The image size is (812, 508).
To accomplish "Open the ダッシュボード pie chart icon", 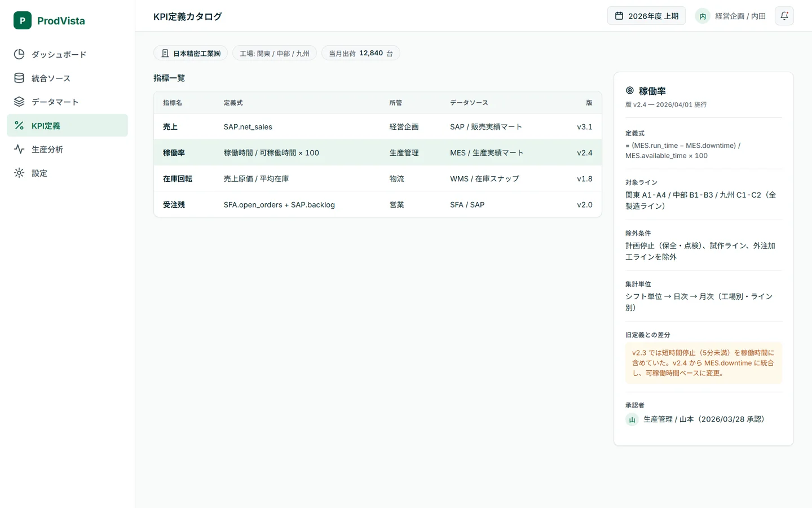I will [x=19, y=54].
